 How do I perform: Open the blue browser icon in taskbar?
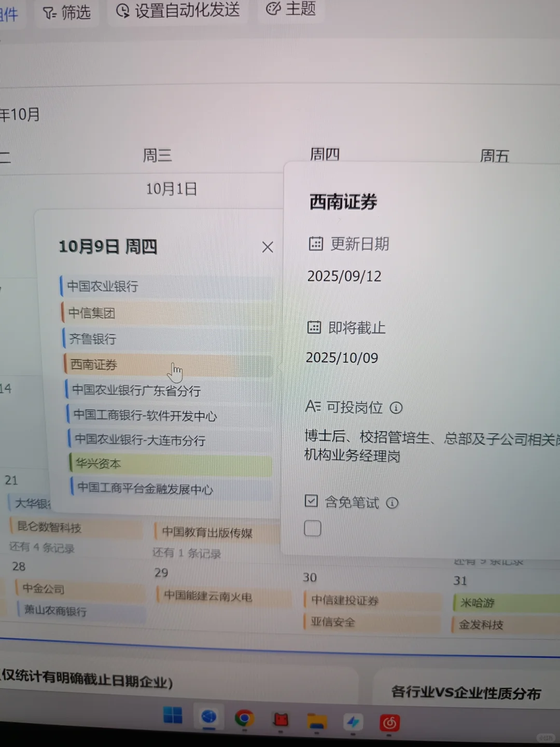coord(209,717)
